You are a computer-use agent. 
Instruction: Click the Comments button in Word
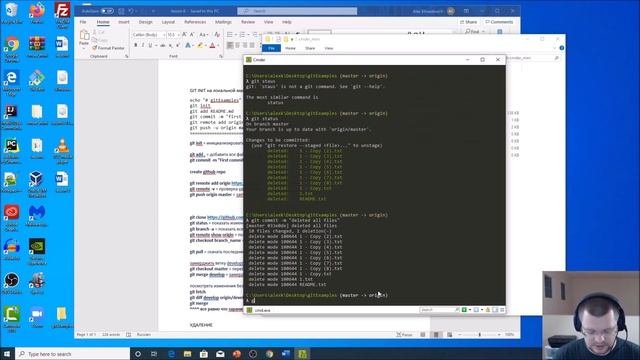tap(499, 22)
